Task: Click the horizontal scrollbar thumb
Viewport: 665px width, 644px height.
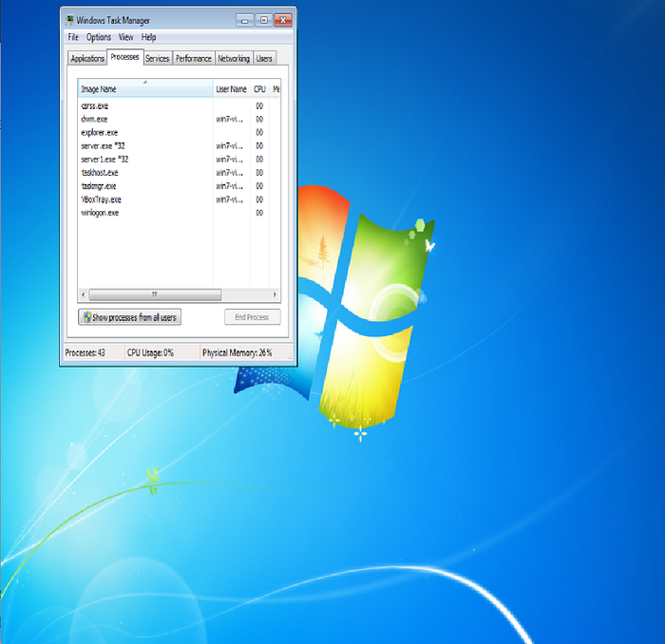Action: tap(155, 294)
